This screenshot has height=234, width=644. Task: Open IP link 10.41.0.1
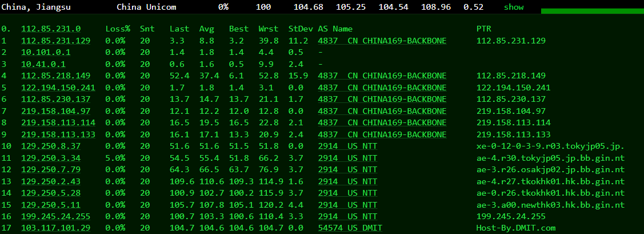tap(43, 64)
